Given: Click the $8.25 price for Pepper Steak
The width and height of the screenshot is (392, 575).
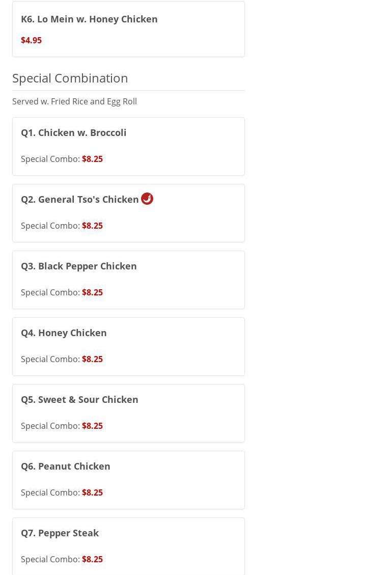Looking at the screenshot, I should [x=92, y=559].
